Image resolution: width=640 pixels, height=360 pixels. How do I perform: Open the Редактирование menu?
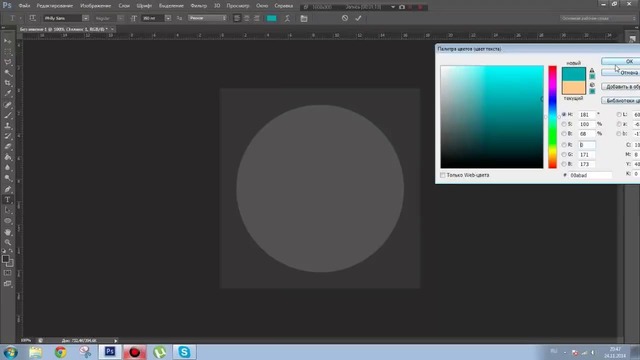tap(55, 6)
